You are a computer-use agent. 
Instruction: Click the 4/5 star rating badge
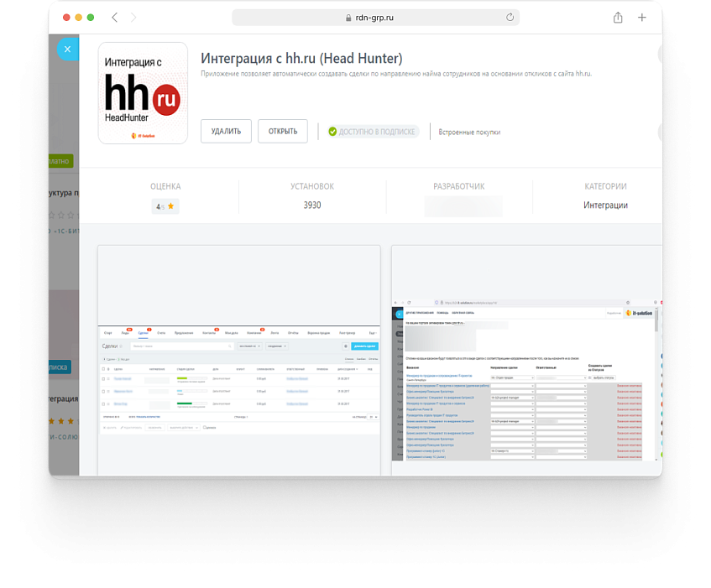point(165,206)
